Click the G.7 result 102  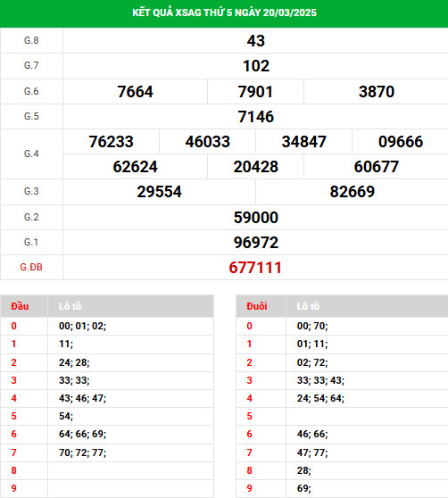256,66
